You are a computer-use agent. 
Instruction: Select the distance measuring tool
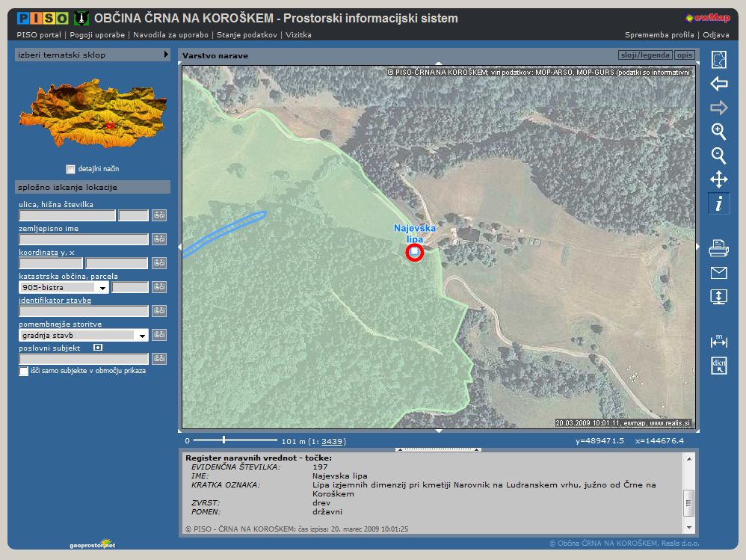click(718, 342)
